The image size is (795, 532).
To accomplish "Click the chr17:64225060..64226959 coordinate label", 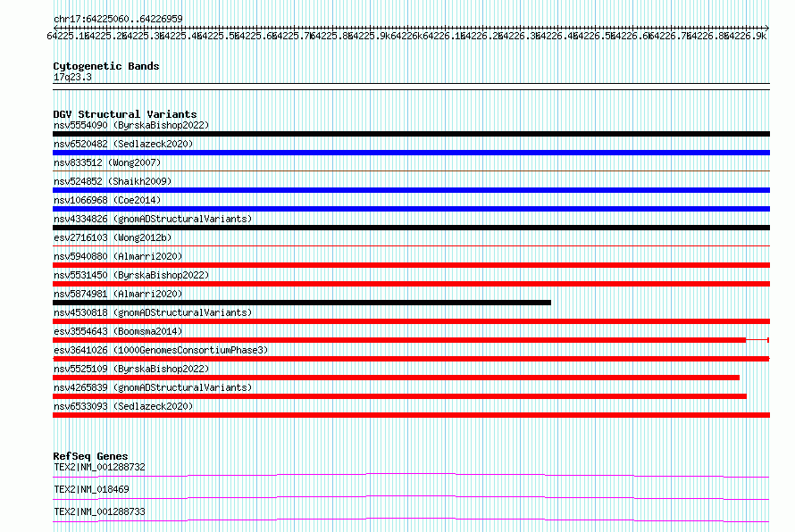I will coord(118,19).
